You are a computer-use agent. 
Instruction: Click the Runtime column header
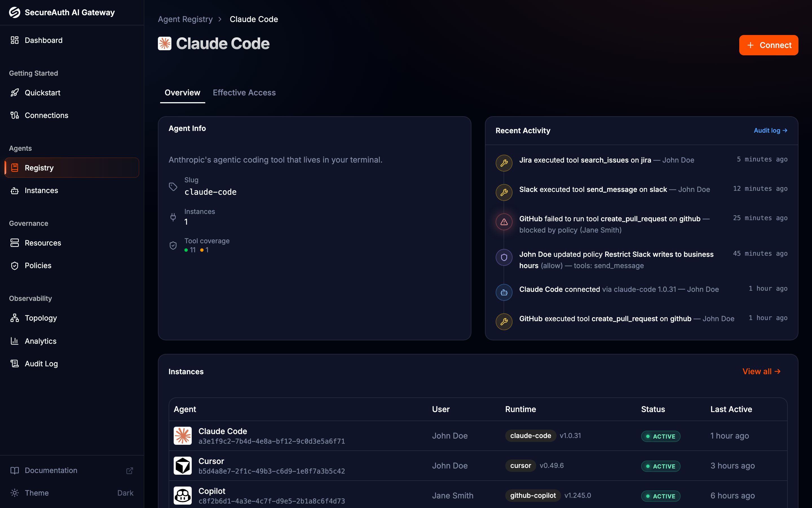(520, 409)
